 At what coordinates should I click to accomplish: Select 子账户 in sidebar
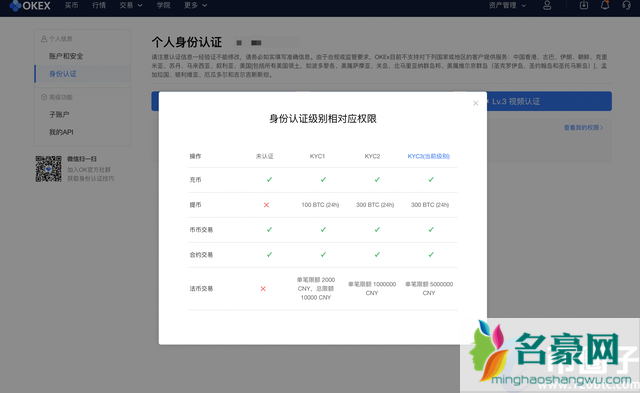pyautogui.click(x=59, y=115)
